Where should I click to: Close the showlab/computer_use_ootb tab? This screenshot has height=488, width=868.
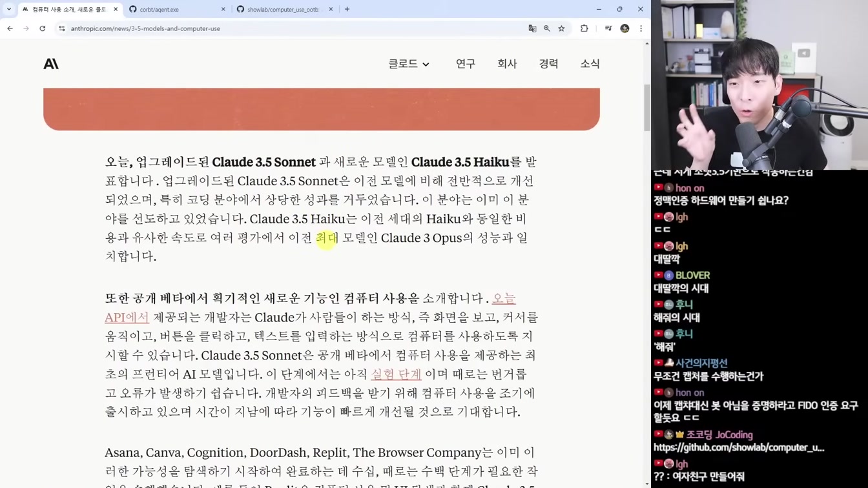(331, 10)
